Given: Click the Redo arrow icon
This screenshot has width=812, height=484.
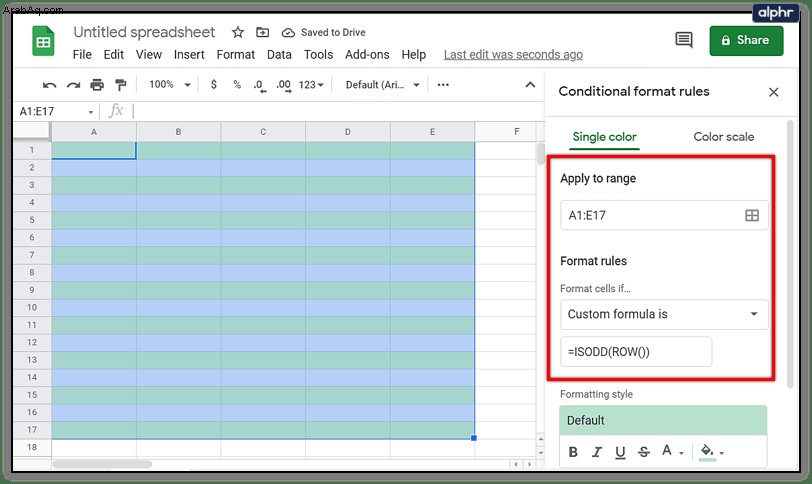Looking at the screenshot, I should tap(74, 85).
